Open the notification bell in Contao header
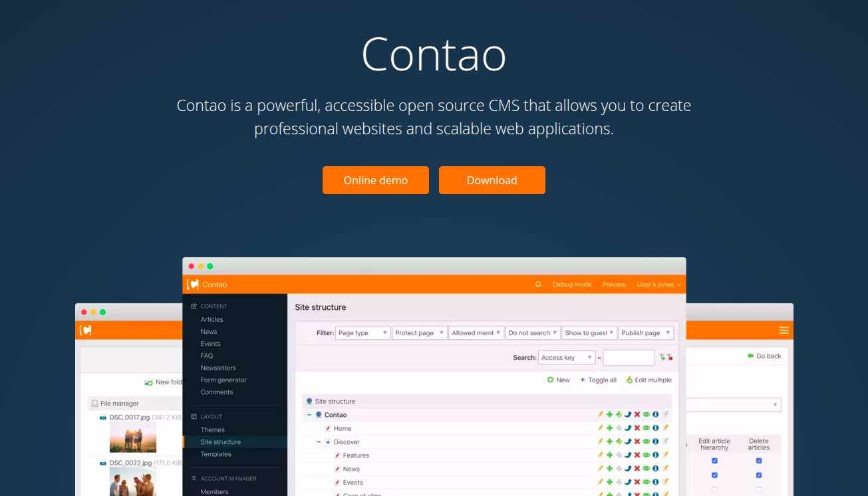This screenshot has width=868, height=496. 538,285
